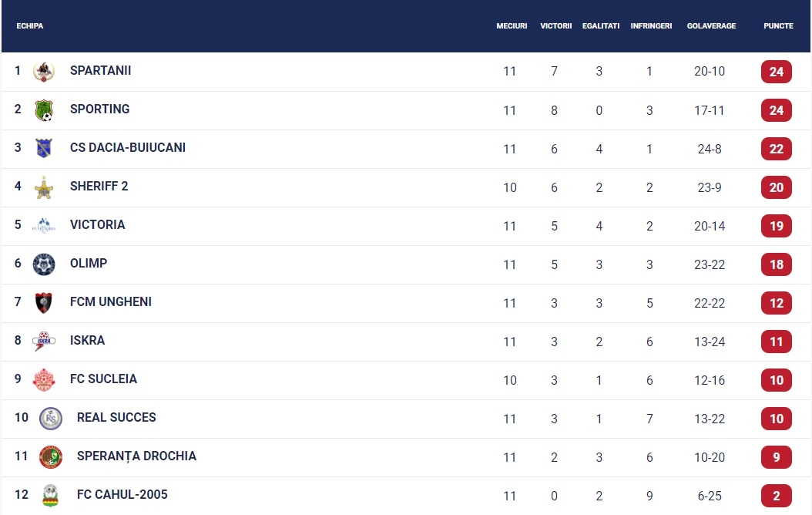Open the CS Dacia-Buiucani blue shield logo
The width and height of the screenshot is (812, 515).
tap(43, 148)
